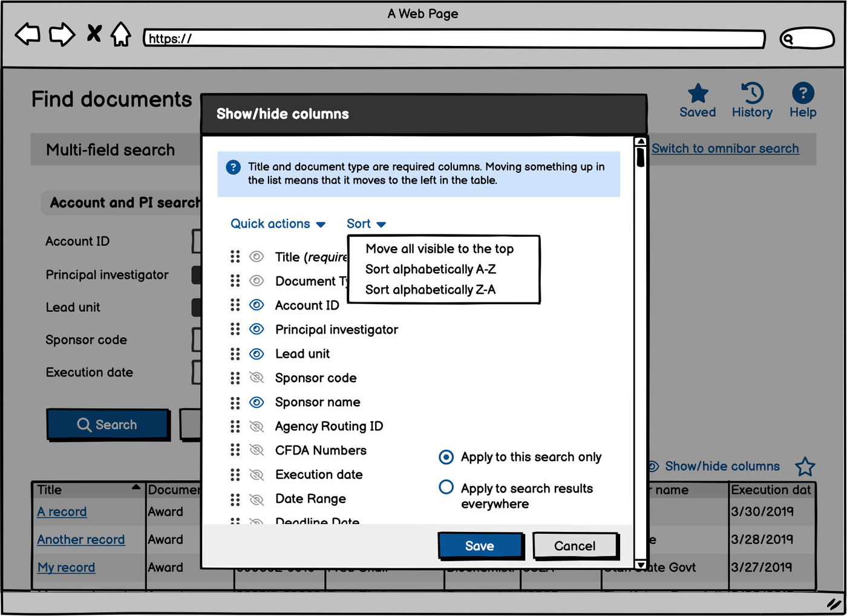Open the Saved star icon

(x=698, y=94)
